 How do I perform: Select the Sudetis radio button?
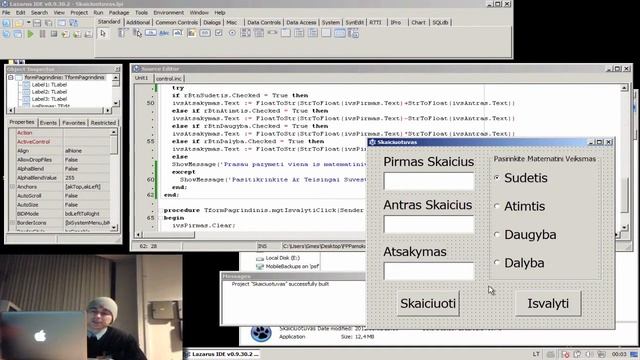[497, 178]
